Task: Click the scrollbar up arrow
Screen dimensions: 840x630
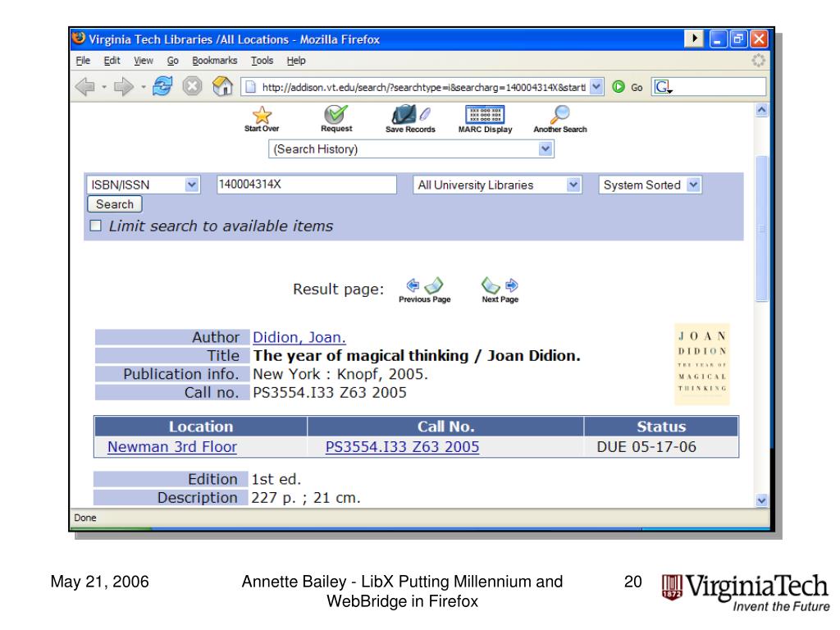Action: pyautogui.click(x=761, y=111)
